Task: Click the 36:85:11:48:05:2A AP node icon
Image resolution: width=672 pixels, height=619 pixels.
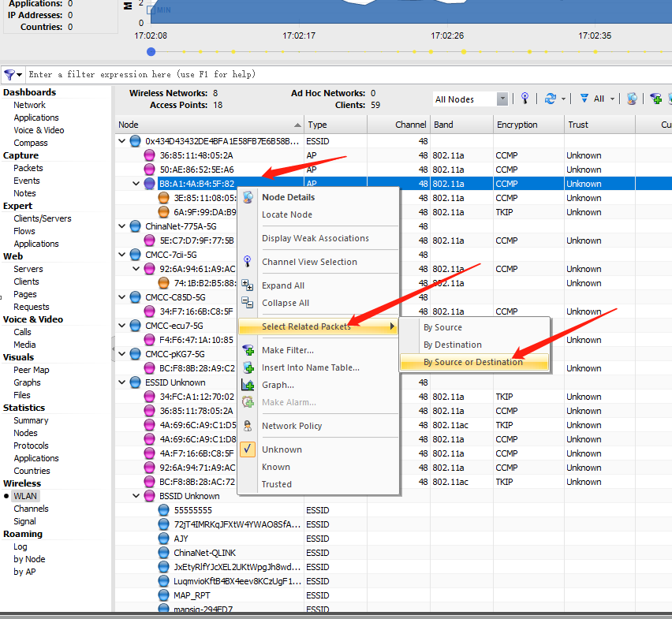Action: click(x=149, y=155)
